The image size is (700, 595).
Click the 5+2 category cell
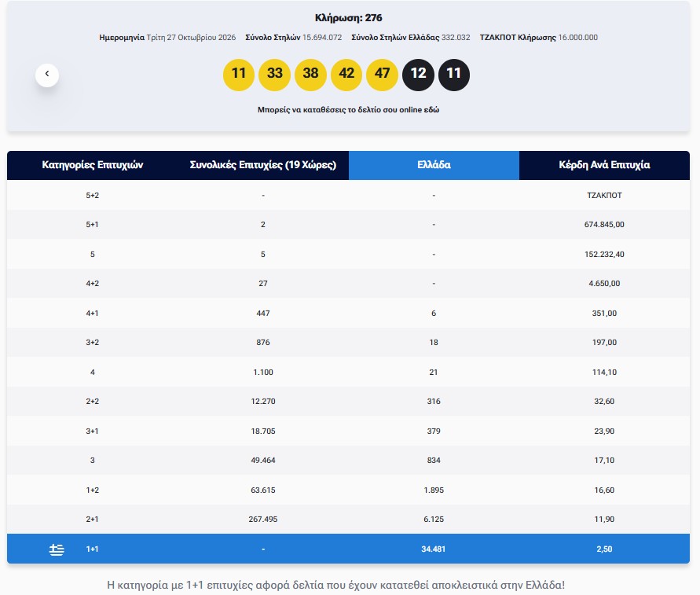coord(93,195)
